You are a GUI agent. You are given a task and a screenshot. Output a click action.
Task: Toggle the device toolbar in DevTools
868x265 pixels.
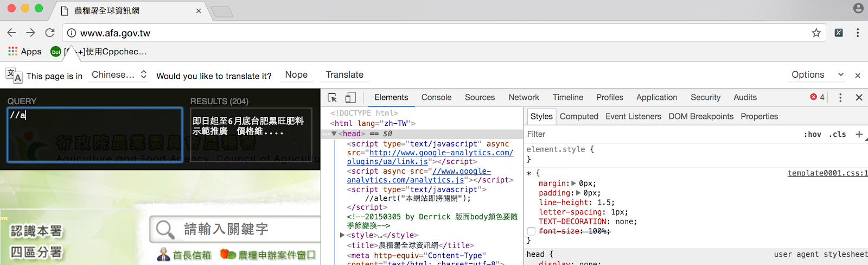coord(350,98)
